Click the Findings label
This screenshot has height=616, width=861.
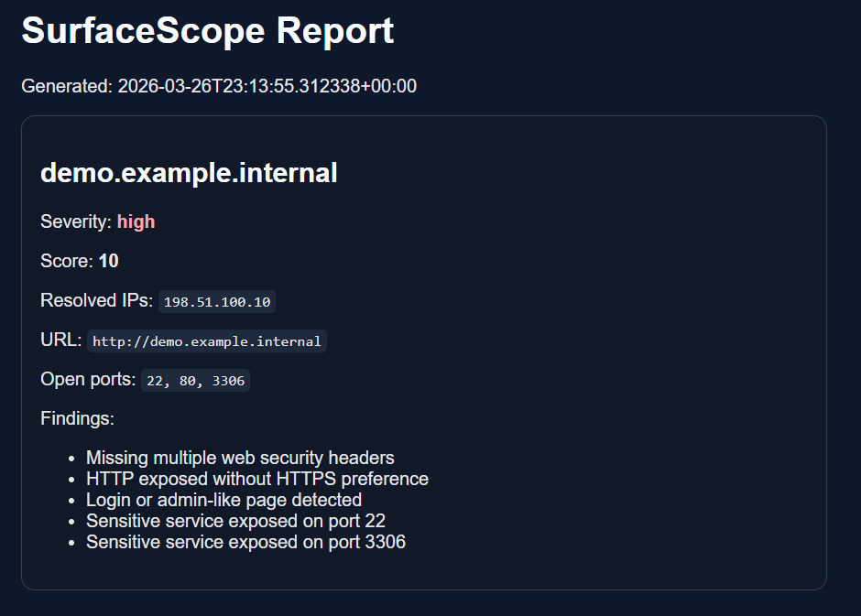(77, 418)
